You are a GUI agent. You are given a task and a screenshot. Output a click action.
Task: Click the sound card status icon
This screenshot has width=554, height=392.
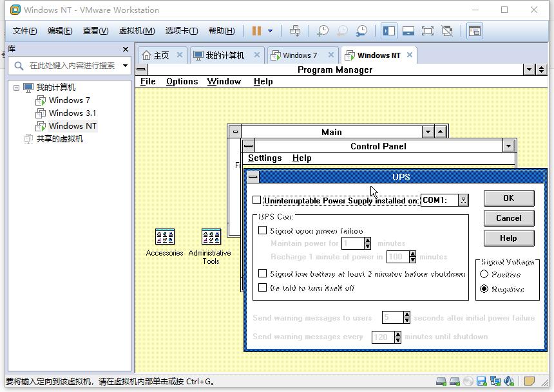click(509, 381)
